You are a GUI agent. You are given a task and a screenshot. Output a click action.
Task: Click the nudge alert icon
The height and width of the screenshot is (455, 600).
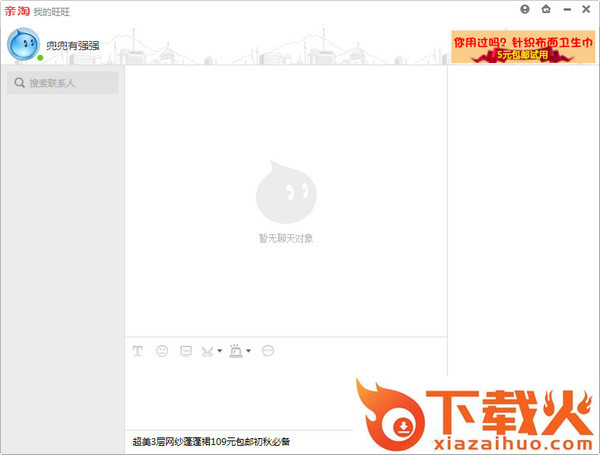coord(236,351)
